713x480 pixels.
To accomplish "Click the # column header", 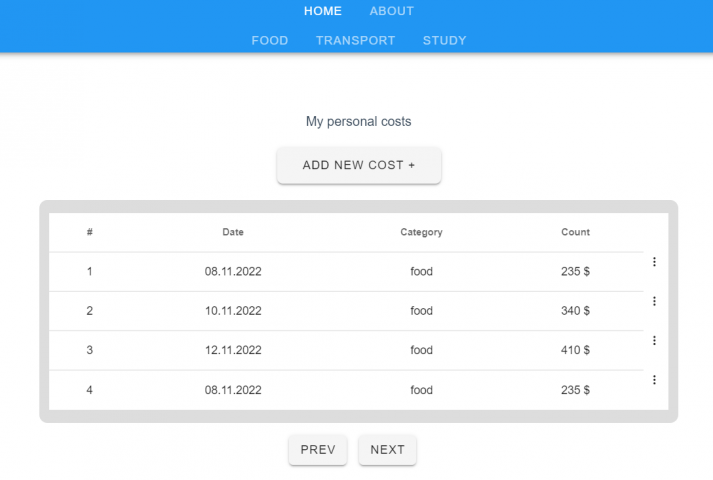I will pyautogui.click(x=90, y=232).
